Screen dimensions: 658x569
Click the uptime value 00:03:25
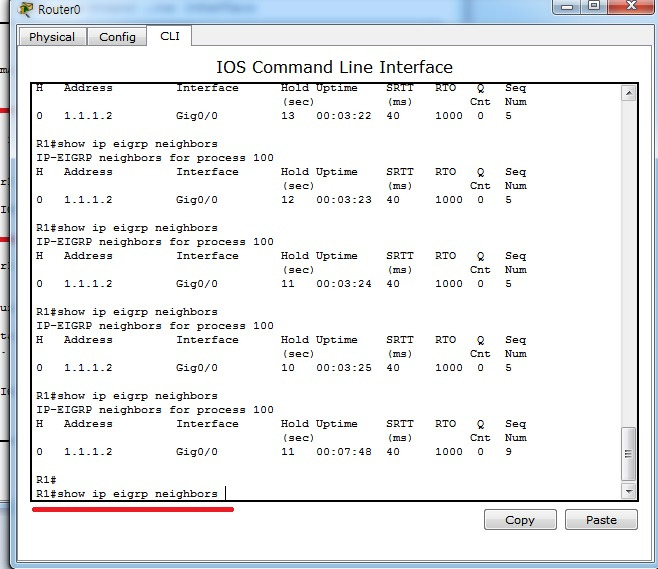(x=344, y=368)
